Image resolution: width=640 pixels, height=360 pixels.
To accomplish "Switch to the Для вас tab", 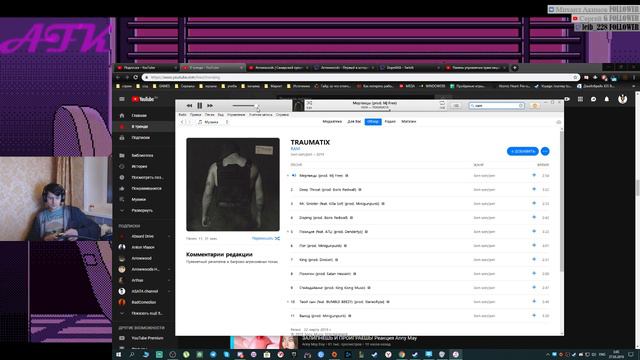I will [354, 122].
